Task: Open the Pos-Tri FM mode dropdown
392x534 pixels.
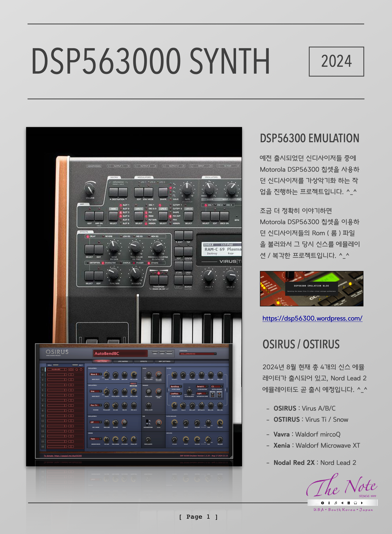Action: tap(96, 405)
